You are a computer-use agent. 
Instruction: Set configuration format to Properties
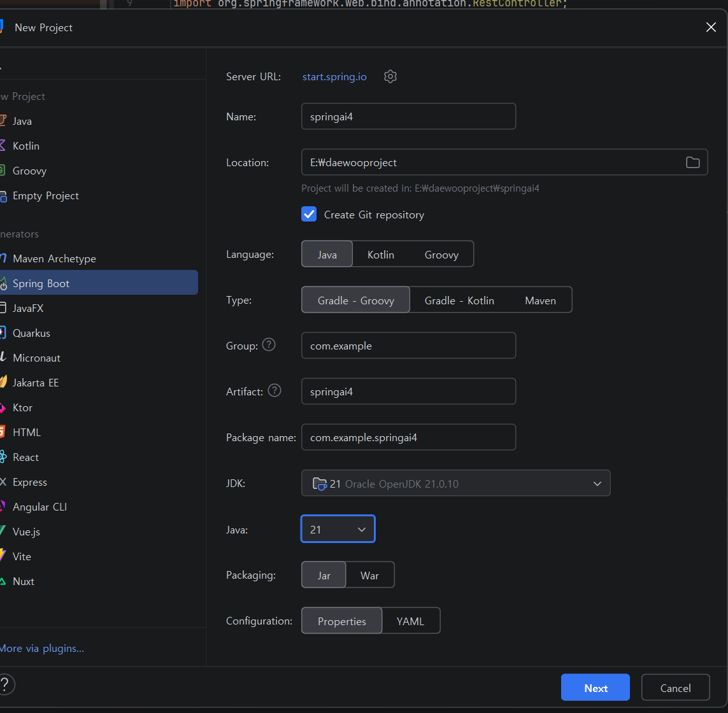342,621
